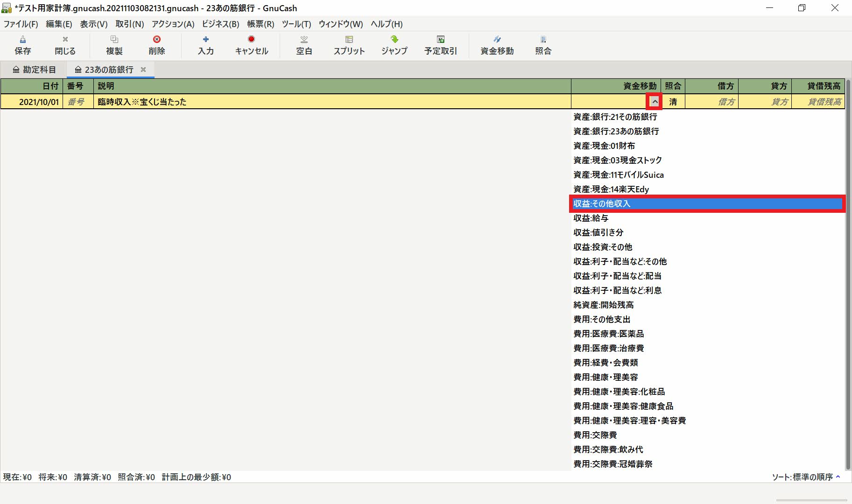Click the 複製 (Duplicate) toolbar icon
Screen dimensions: 852x504
pyautogui.click(x=114, y=45)
